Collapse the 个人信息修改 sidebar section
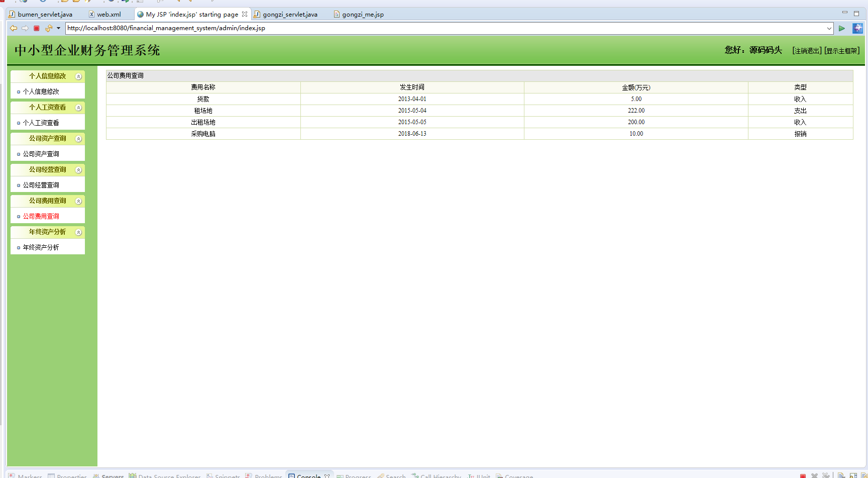 click(x=78, y=76)
